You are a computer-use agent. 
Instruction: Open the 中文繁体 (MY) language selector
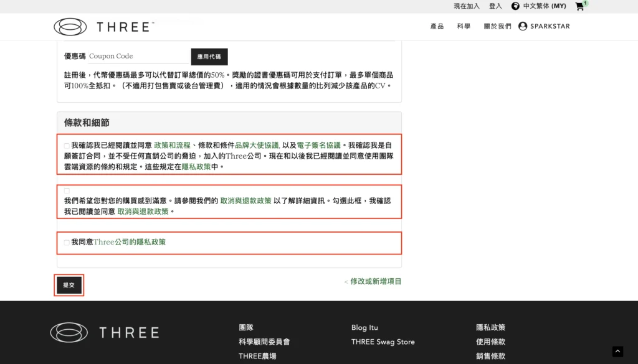(545, 6)
